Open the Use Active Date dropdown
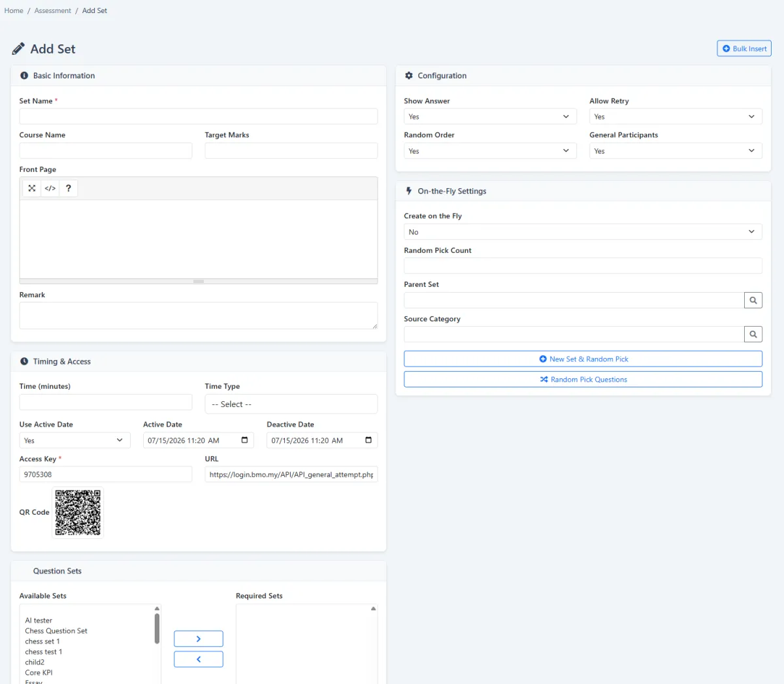The height and width of the screenshot is (684, 784). click(74, 440)
